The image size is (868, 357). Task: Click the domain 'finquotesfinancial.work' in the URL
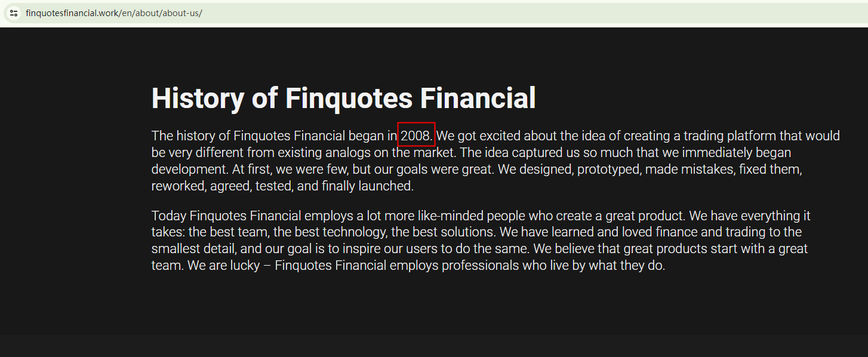[x=72, y=13]
